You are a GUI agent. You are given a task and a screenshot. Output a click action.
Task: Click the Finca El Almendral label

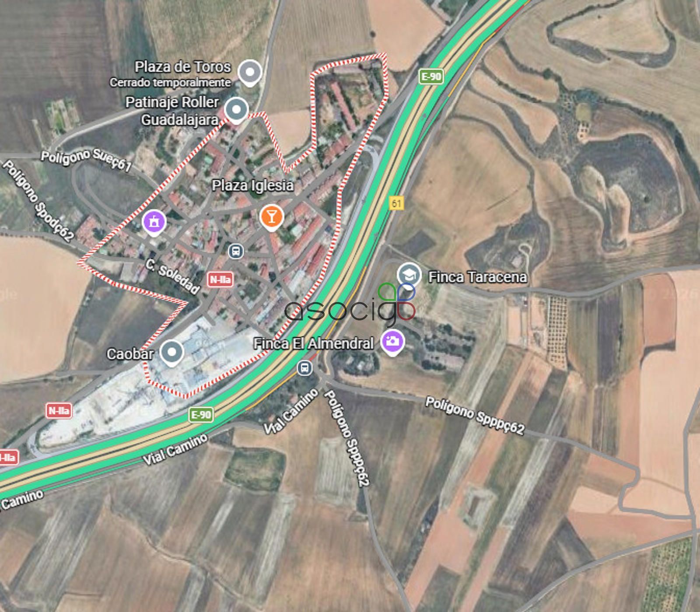pos(314,344)
